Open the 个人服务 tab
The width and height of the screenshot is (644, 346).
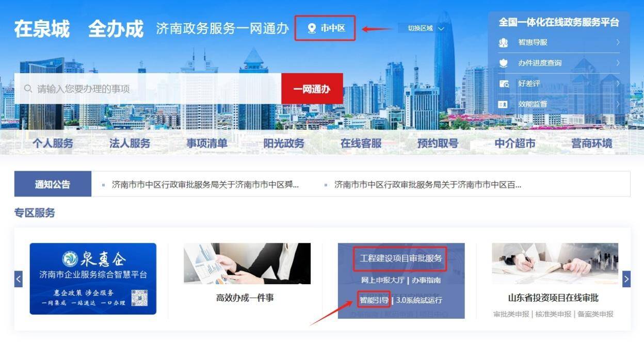click(x=53, y=143)
